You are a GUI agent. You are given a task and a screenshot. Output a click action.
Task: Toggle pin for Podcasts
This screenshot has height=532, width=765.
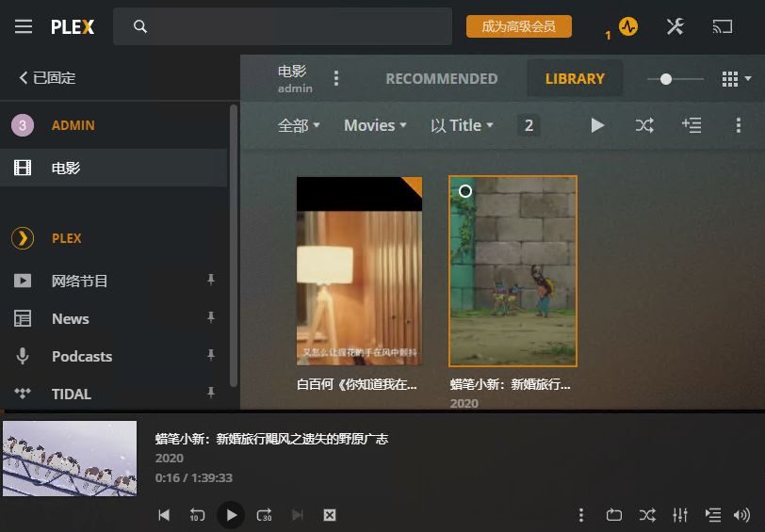click(211, 355)
